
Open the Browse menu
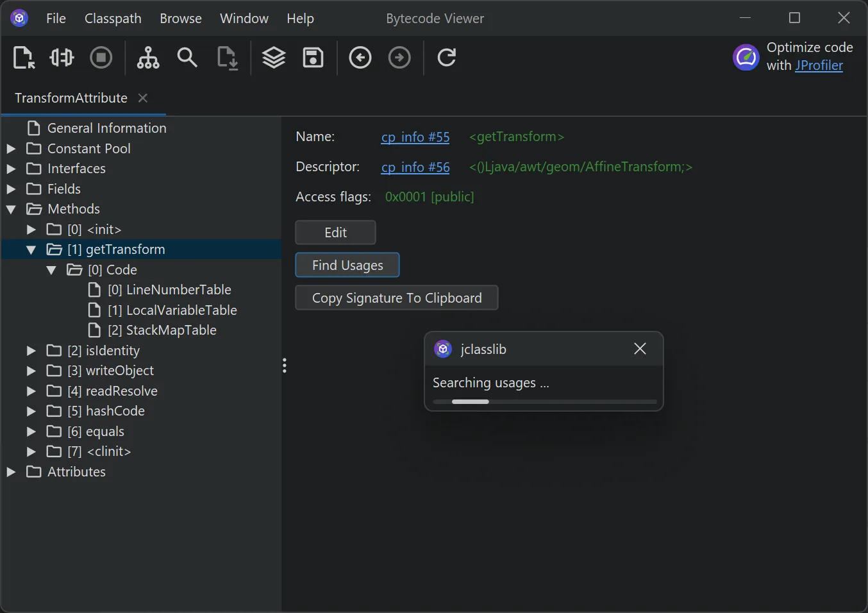(180, 19)
